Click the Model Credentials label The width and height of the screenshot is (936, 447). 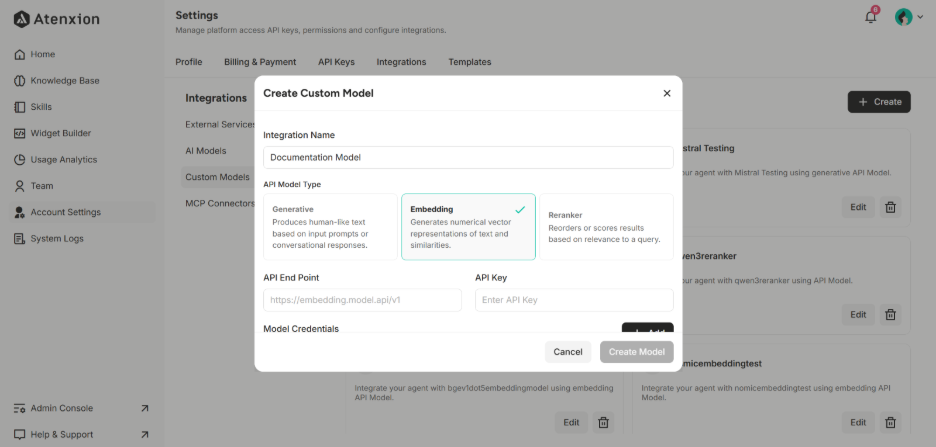(301, 329)
